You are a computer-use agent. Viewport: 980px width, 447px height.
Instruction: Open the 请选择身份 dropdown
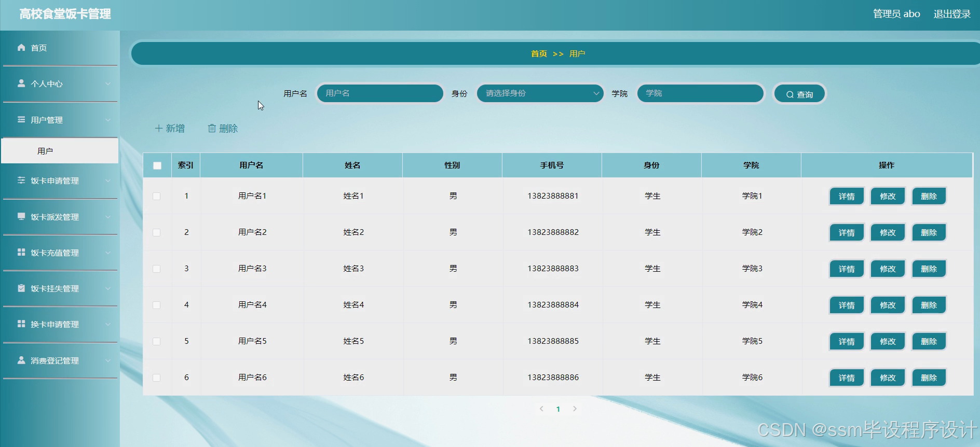click(x=540, y=93)
